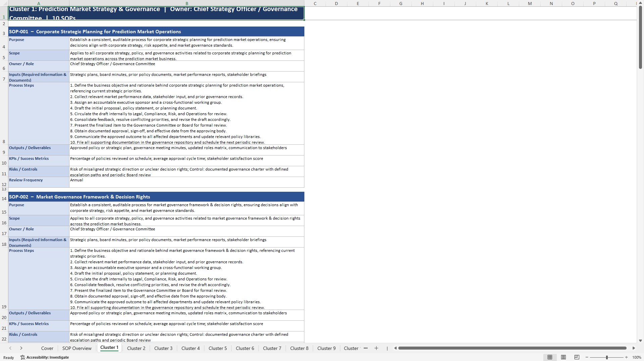Select SOP-001 KPIs / Success Metrics label
The width and height of the screenshot is (644, 361).
(x=39, y=161)
